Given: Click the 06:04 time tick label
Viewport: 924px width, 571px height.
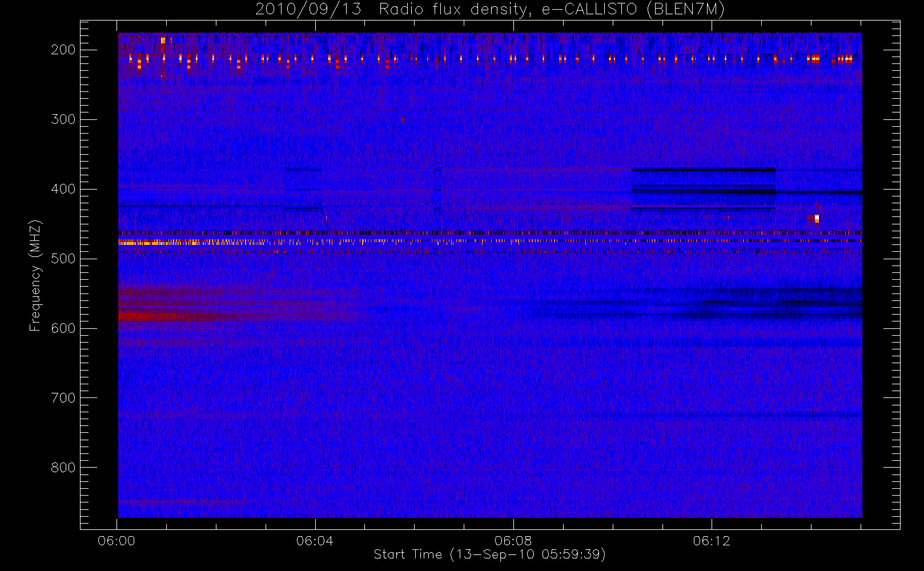Looking at the screenshot, I should pos(315,541).
